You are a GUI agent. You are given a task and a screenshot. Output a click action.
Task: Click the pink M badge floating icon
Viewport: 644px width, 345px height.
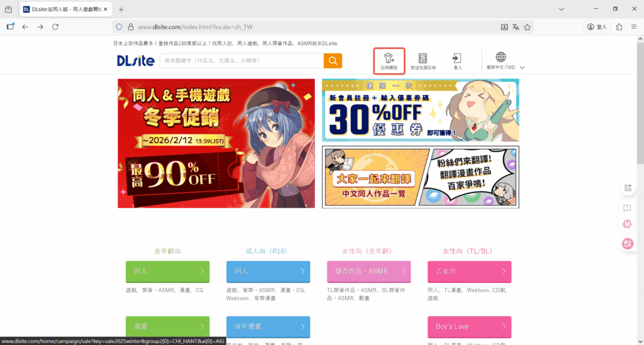pos(627,223)
